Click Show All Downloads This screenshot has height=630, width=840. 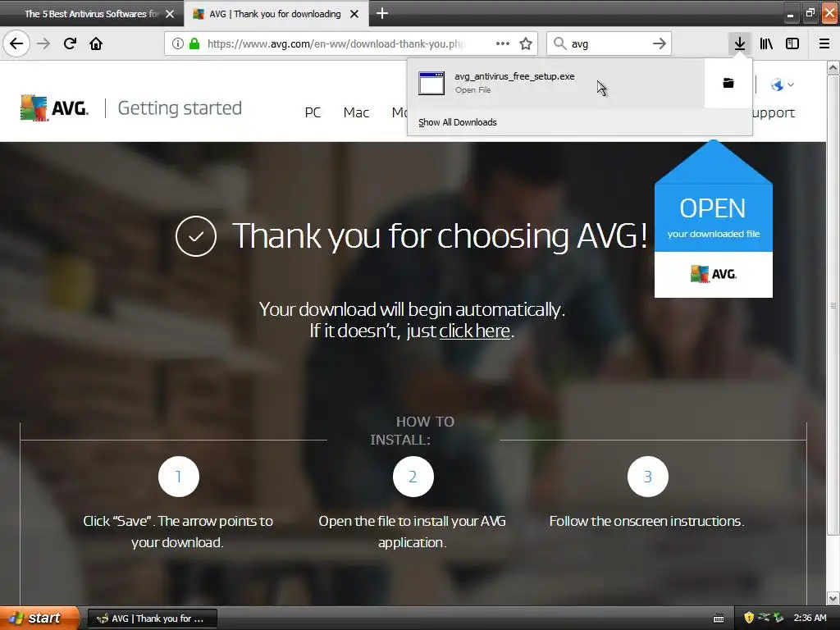pyautogui.click(x=458, y=122)
